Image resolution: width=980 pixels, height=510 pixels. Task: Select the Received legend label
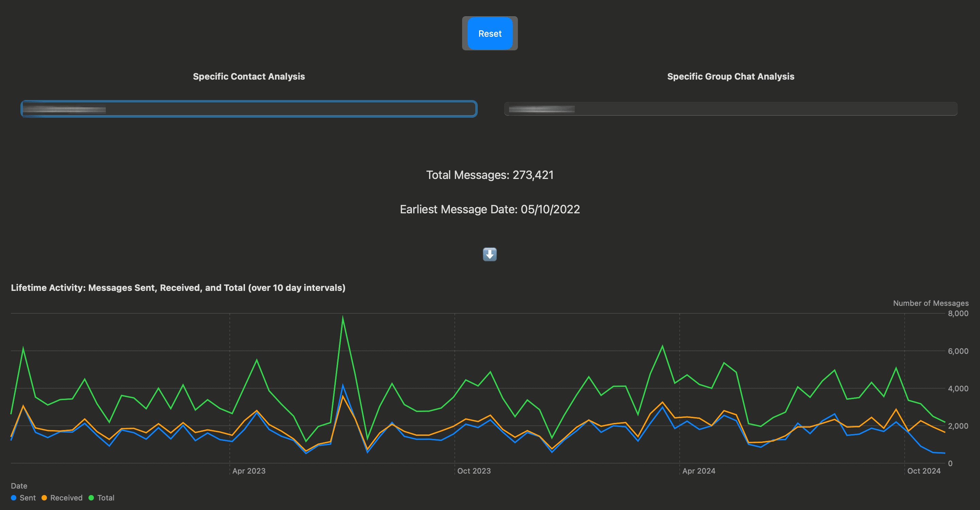(x=66, y=497)
